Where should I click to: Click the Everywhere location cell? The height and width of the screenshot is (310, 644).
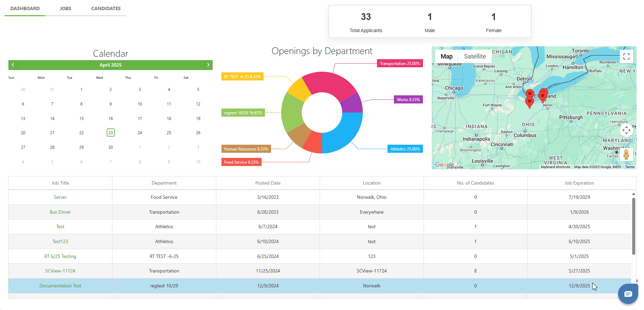tap(372, 212)
